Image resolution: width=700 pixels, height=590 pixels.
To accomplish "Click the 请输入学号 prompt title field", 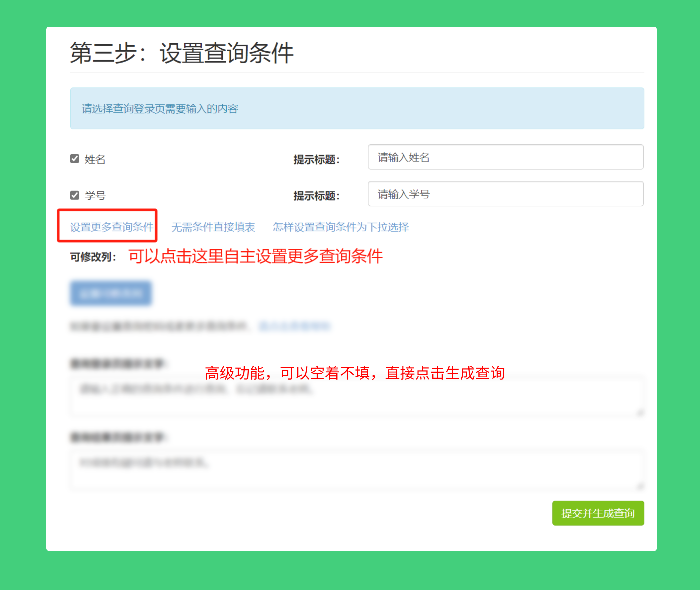I will (x=505, y=194).
